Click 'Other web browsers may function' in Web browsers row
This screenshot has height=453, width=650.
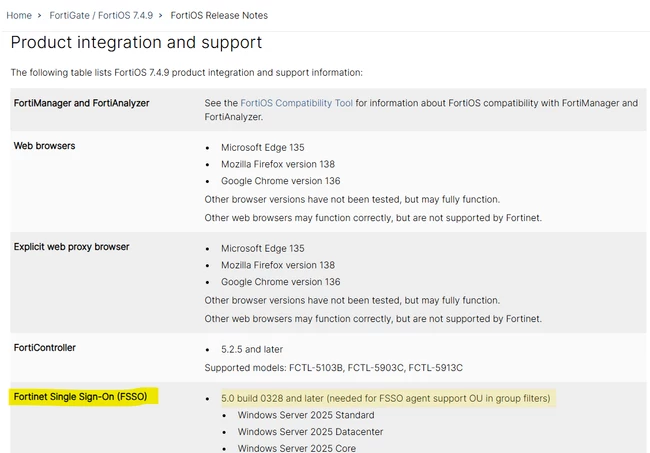(x=373, y=218)
